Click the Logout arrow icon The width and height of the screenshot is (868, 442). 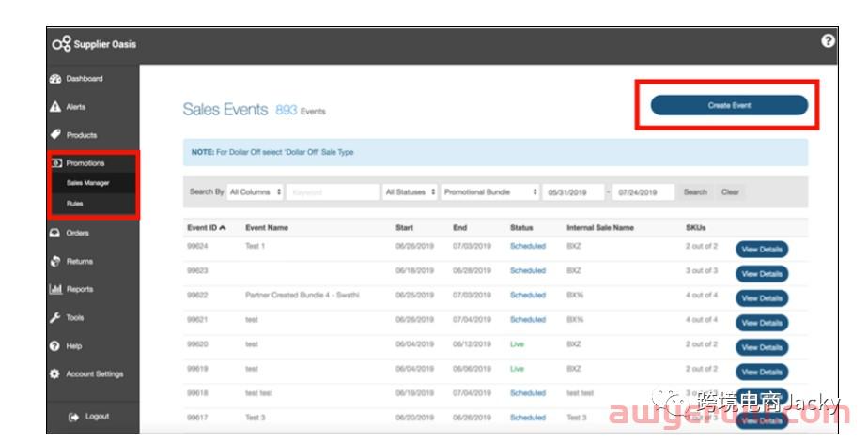73,417
